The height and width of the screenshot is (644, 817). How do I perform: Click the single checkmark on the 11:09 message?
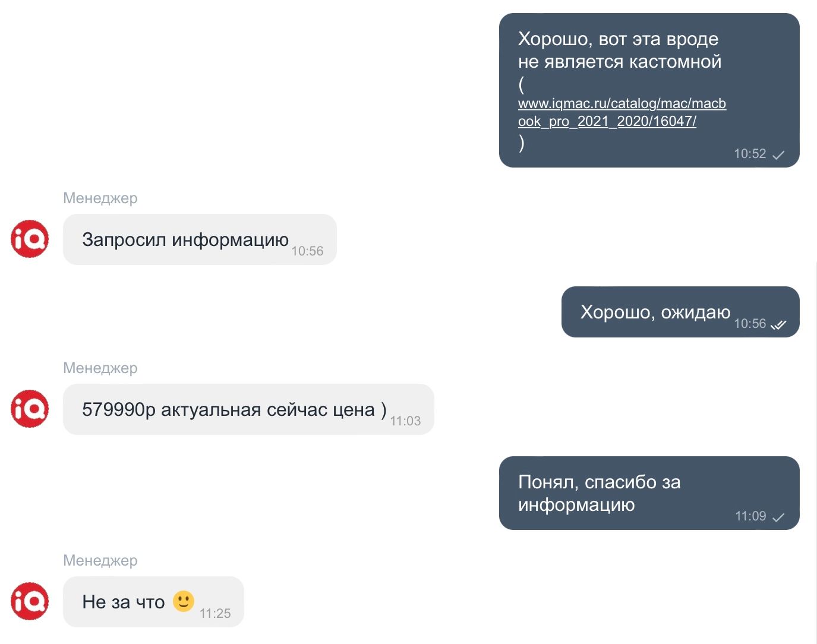pos(778,517)
